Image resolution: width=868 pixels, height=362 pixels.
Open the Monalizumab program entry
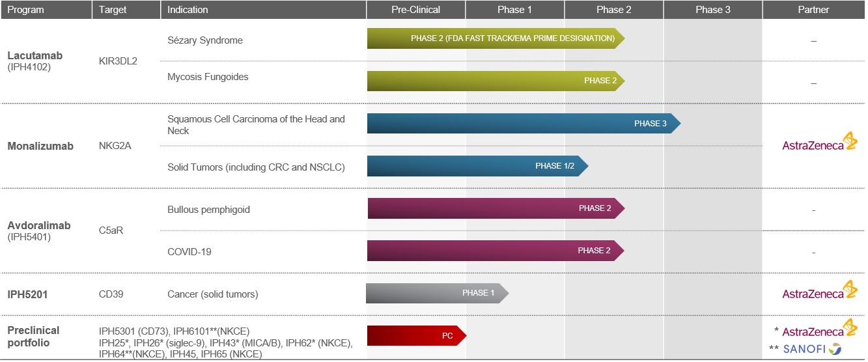40,146
